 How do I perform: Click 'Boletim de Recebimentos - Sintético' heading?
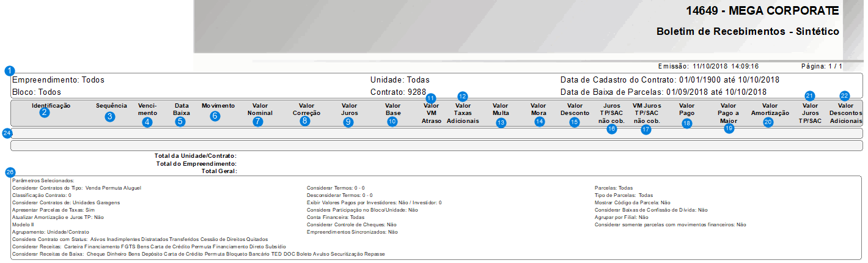[x=748, y=32]
